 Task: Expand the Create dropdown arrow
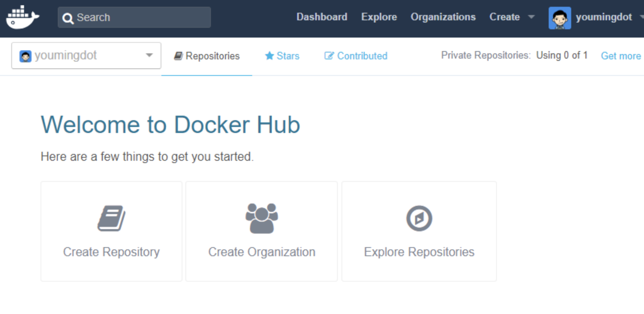(531, 17)
